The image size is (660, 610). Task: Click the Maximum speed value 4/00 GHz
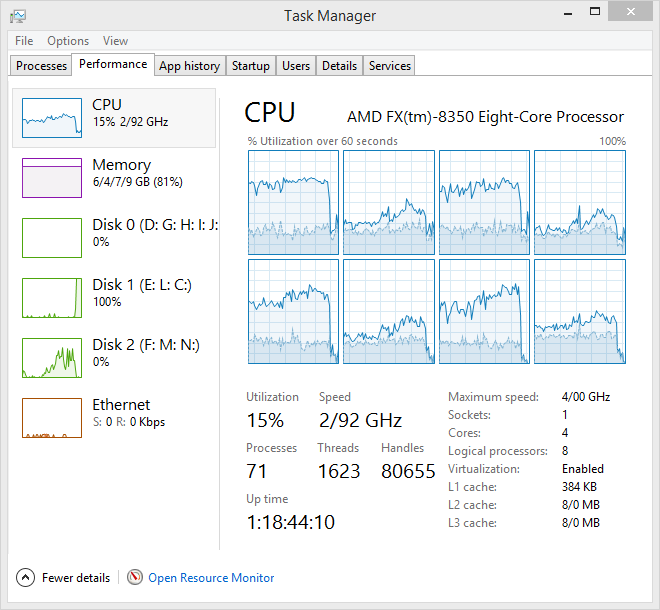click(586, 397)
